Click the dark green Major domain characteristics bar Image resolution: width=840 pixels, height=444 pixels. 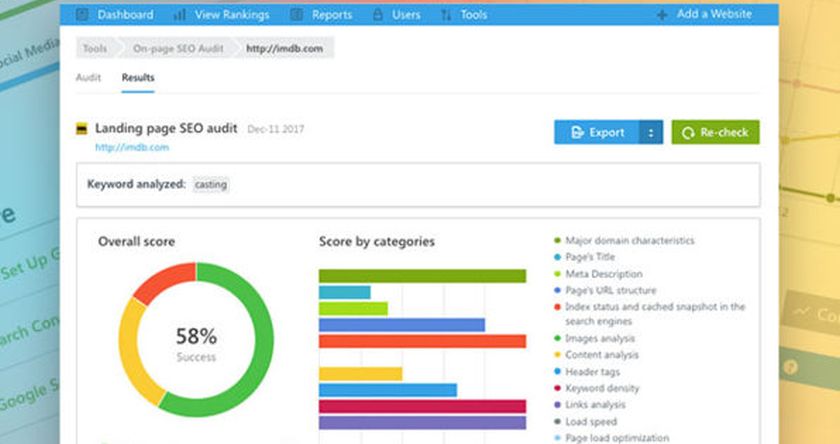(x=422, y=276)
